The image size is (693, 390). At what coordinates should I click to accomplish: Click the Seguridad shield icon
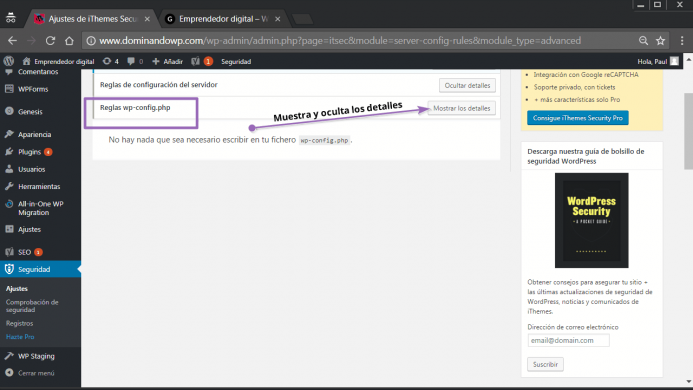(x=9, y=269)
